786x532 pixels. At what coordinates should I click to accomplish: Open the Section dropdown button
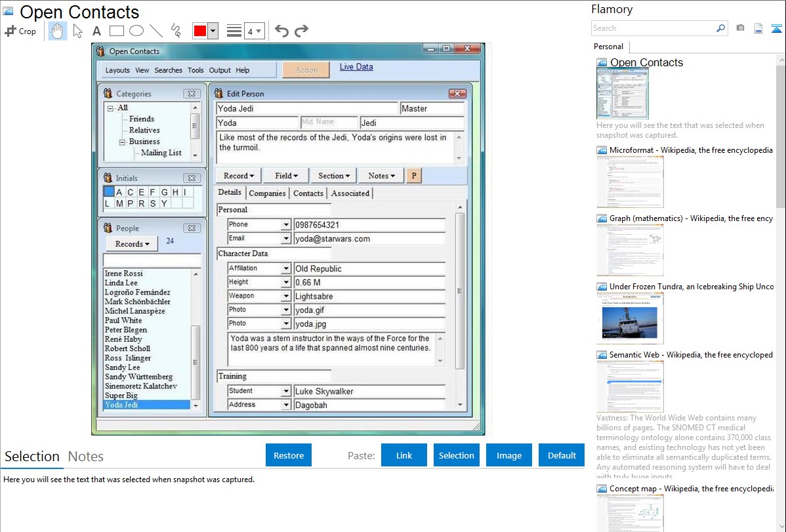click(334, 176)
